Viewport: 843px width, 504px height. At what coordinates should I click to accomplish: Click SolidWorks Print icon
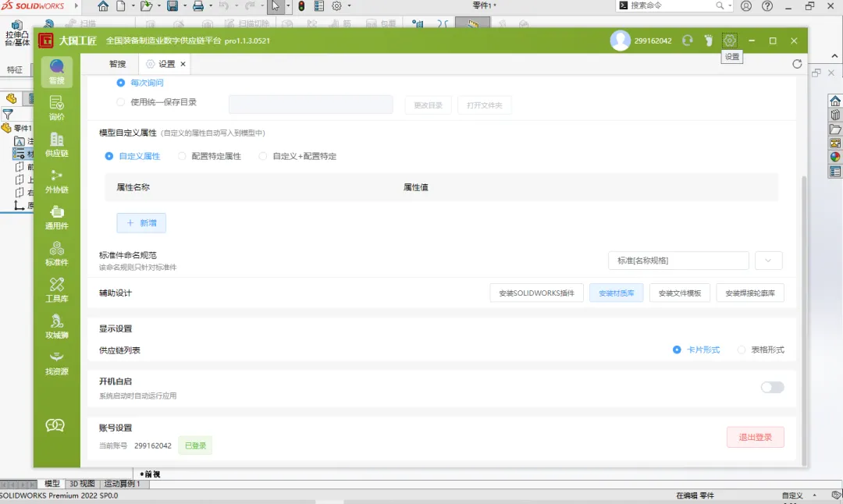(x=197, y=6)
